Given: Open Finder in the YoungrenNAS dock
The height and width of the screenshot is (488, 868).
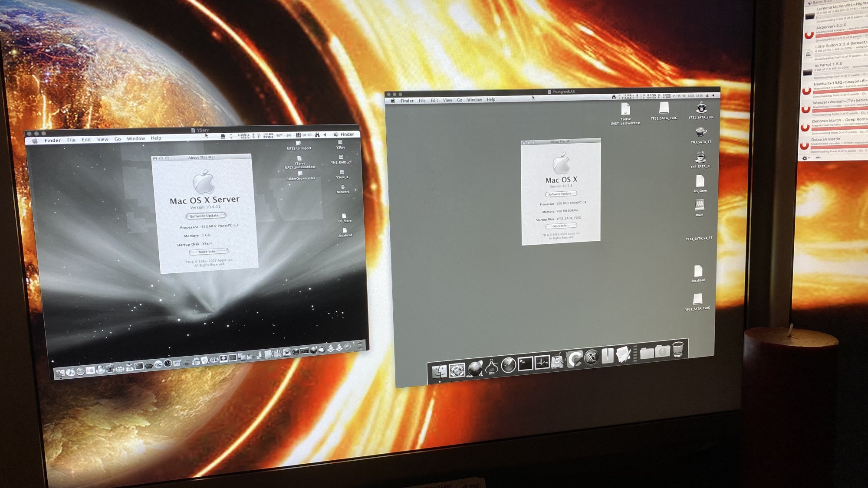Looking at the screenshot, I should coord(440,371).
